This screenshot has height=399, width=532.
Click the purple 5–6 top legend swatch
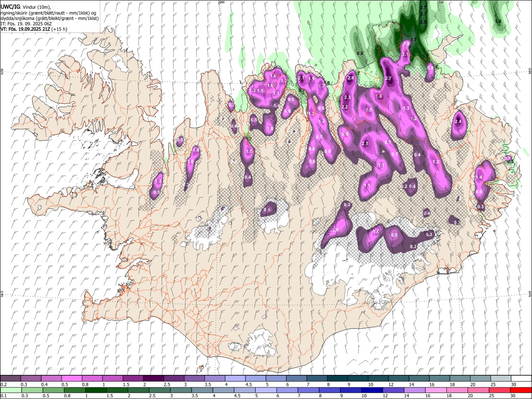point(276,379)
